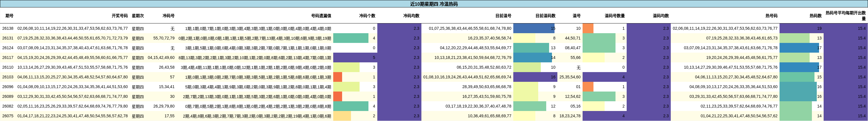The image size is (868, 121).
Task: Select the '热号码' column header
Action: (771, 16)
